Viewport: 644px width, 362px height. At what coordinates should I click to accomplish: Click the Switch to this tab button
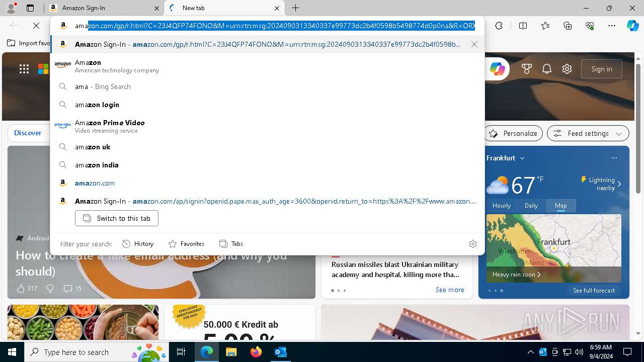tap(117, 218)
